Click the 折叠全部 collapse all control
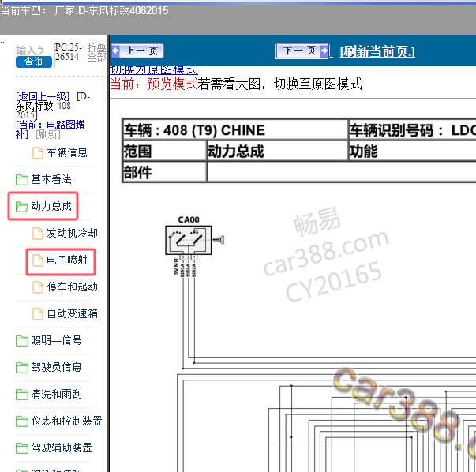476x472 pixels. click(96, 52)
